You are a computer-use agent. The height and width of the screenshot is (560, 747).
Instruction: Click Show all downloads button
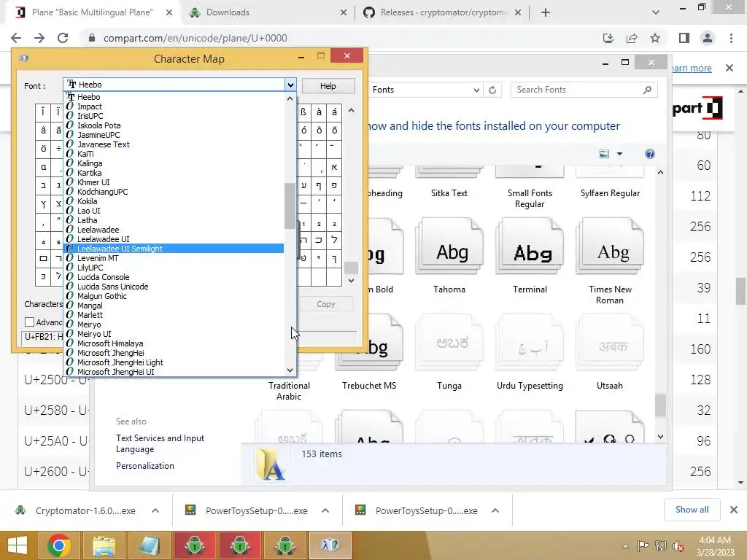[x=692, y=510]
